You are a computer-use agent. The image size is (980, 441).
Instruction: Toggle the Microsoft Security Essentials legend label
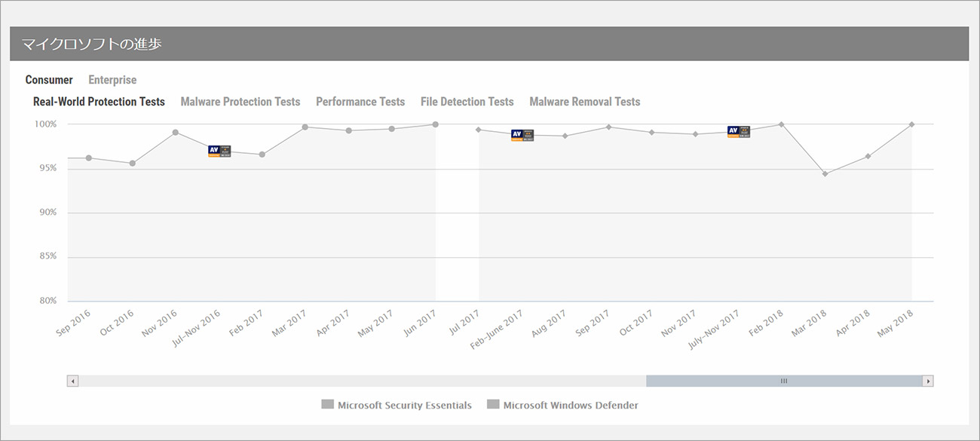(x=405, y=406)
